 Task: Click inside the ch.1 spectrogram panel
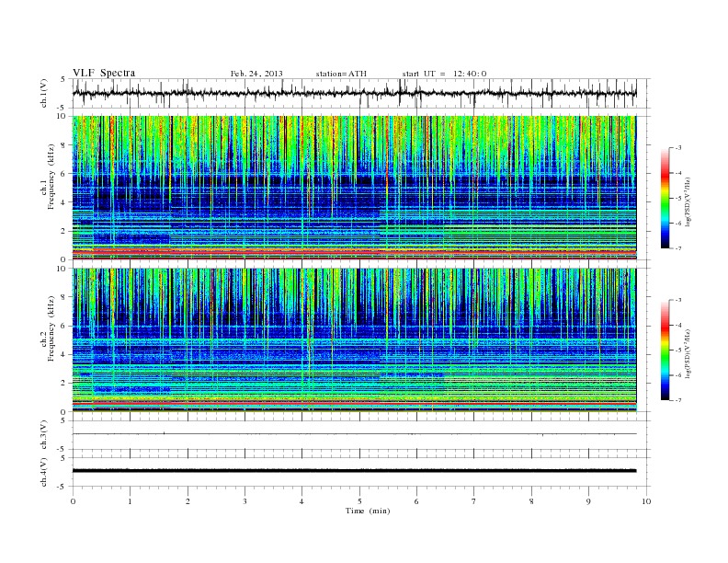coord(354,188)
